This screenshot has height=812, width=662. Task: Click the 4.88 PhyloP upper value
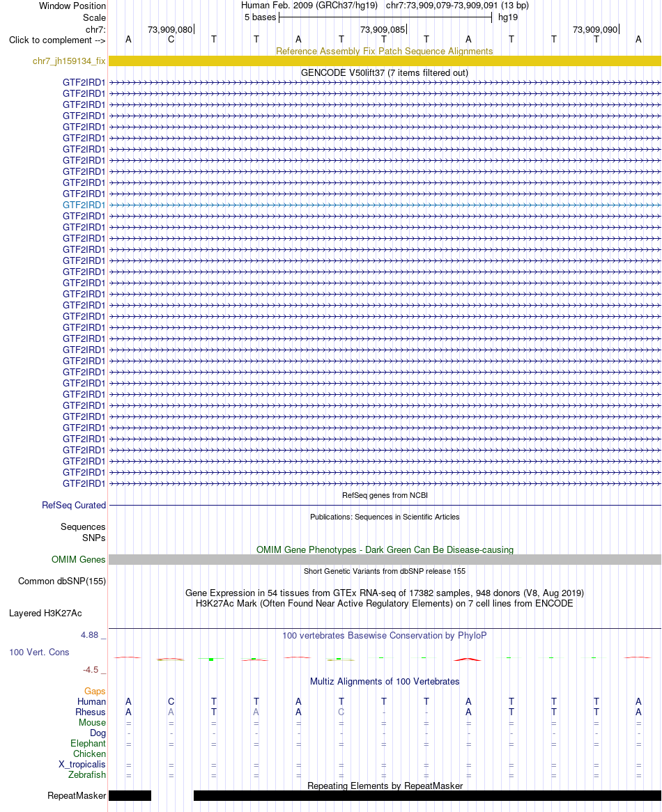coord(90,635)
